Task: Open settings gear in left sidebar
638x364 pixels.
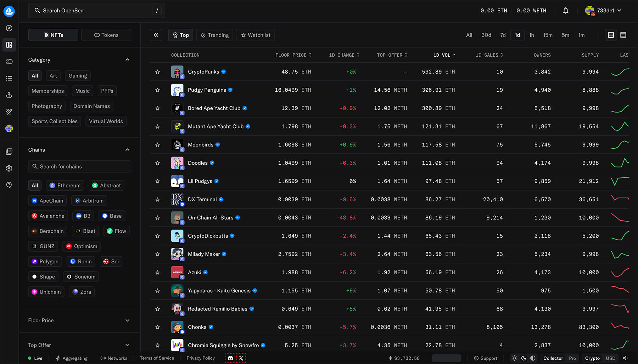Action: pyautogui.click(x=9, y=169)
